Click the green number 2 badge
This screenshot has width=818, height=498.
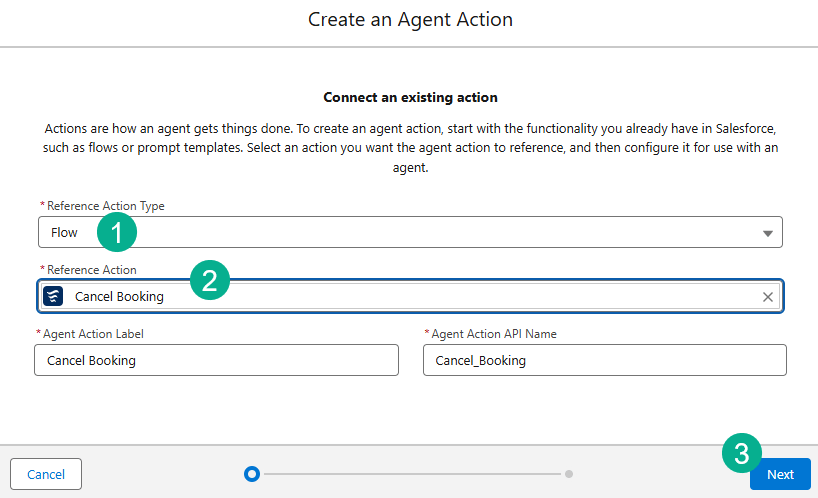209,280
